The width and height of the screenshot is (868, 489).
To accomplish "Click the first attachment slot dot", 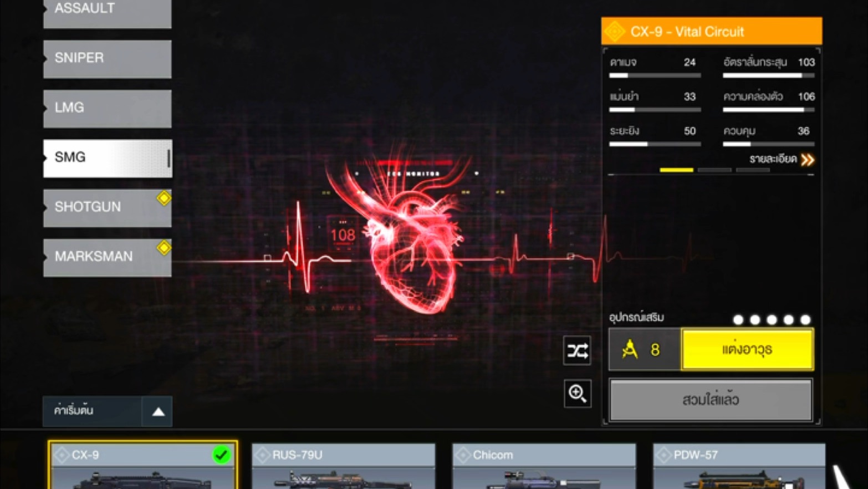I will click(x=738, y=320).
